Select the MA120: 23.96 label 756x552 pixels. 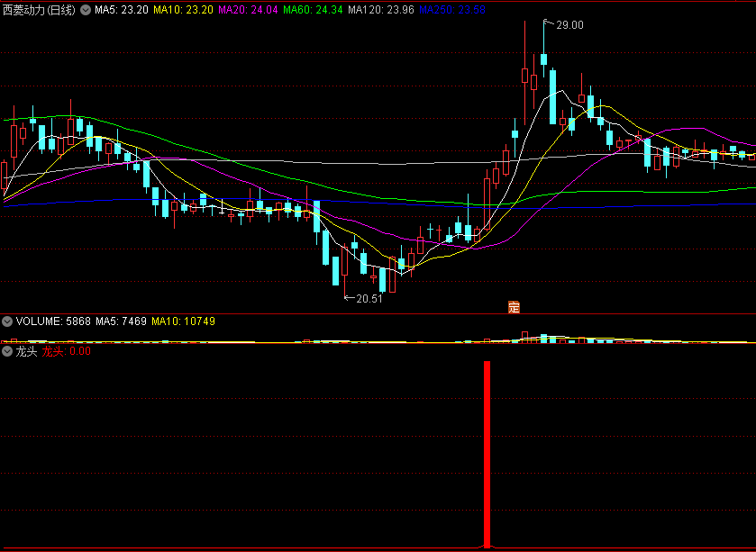click(x=381, y=10)
